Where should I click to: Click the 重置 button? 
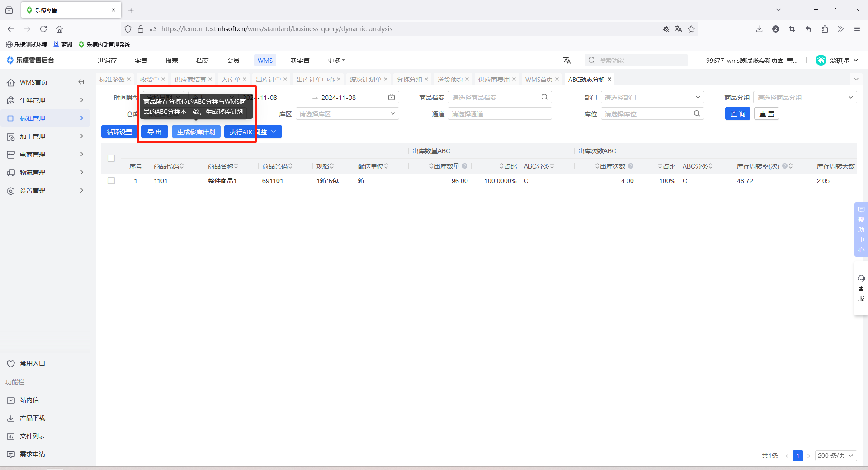(x=767, y=113)
